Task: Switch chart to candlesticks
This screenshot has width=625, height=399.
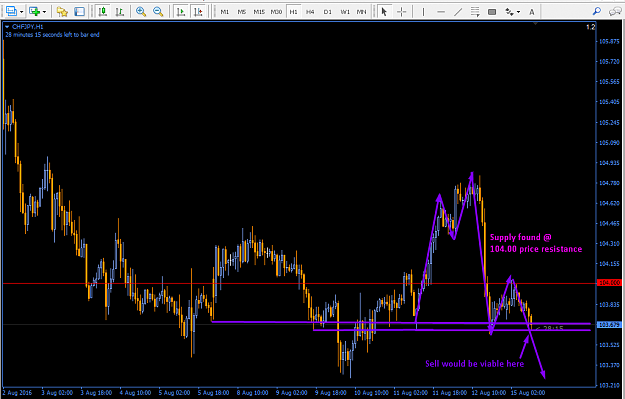Action: click(103, 12)
